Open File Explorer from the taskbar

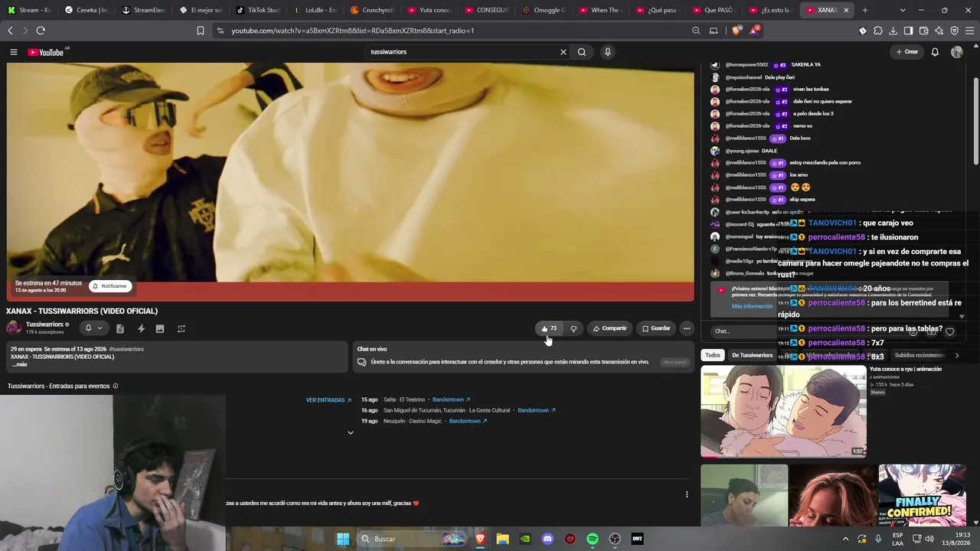pos(502,539)
